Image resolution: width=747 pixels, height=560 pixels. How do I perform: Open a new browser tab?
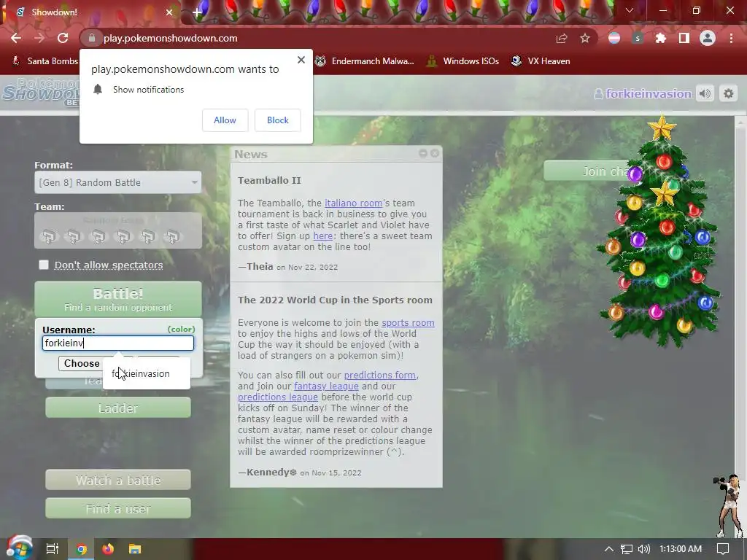tap(197, 12)
